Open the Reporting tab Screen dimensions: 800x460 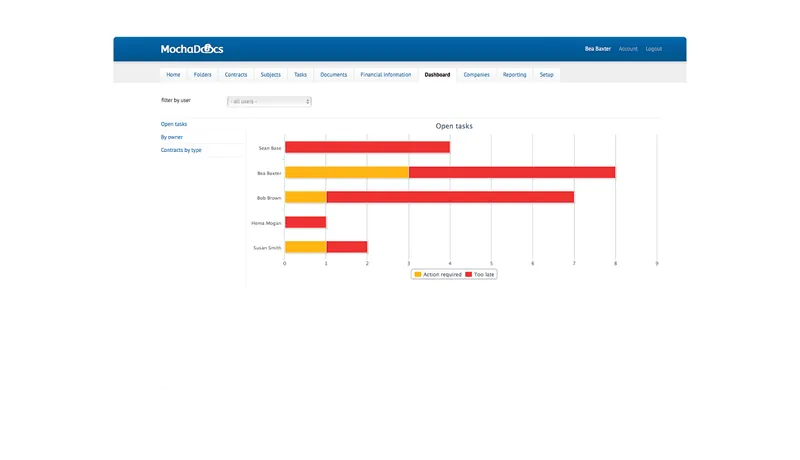(x=514, y=74)
